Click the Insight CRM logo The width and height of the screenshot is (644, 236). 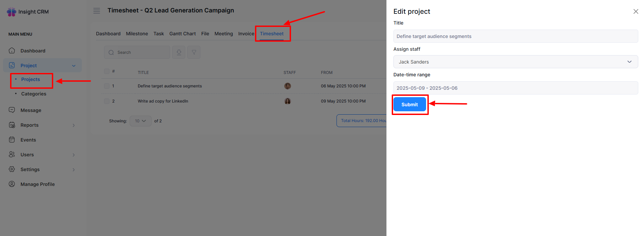28,12
